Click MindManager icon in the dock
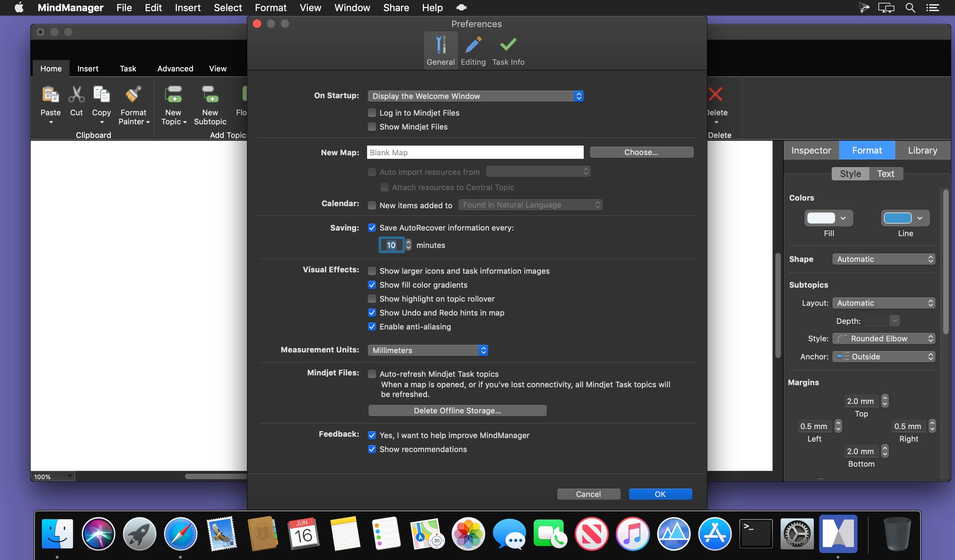 click(x=838, y=533)
